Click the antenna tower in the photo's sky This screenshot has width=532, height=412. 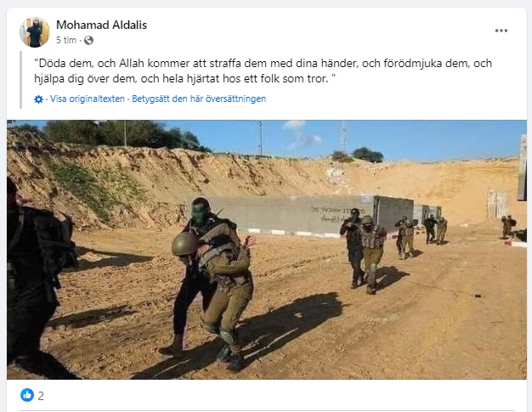click(343, 138)
